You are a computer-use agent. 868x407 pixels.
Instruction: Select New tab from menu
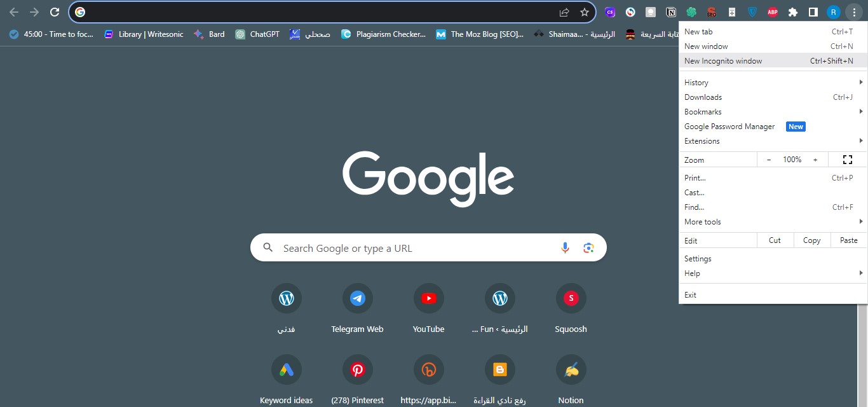[773, 32]
